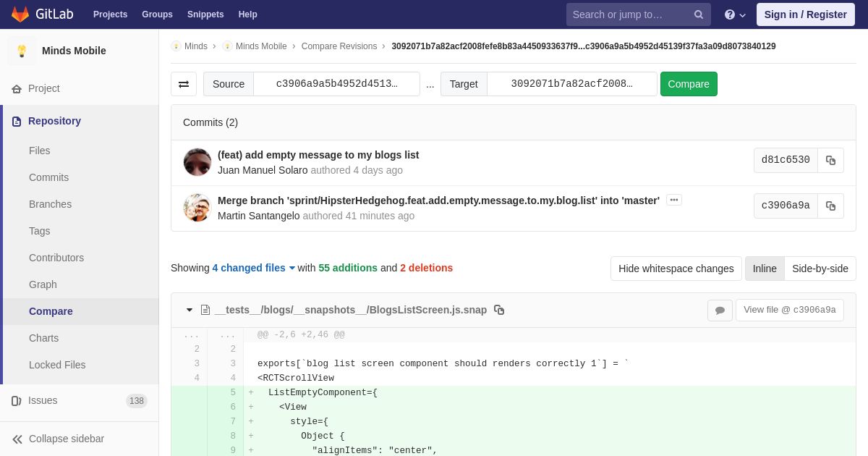Image resolution: width=868 pixels, height=456 pixels.
Task: Open Commits in Repository sidebar
Action: (48, 177)
